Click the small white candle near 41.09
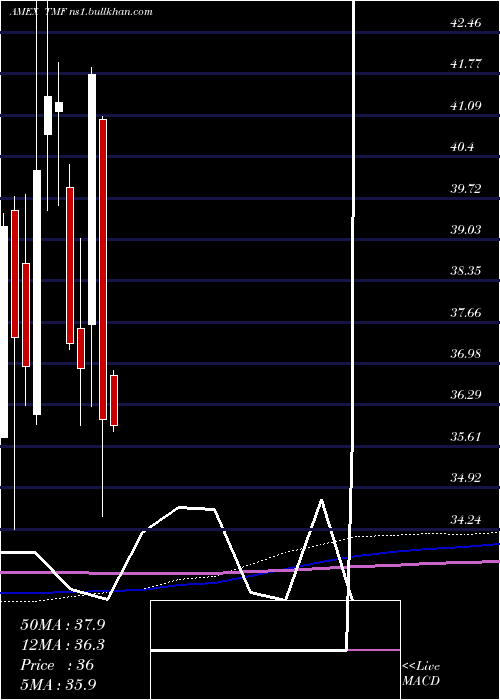 point(58,107)
